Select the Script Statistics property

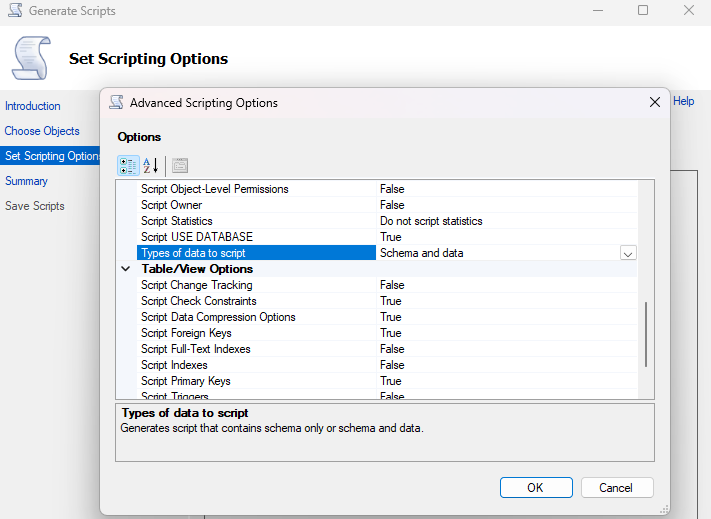(x=256, y=221)
